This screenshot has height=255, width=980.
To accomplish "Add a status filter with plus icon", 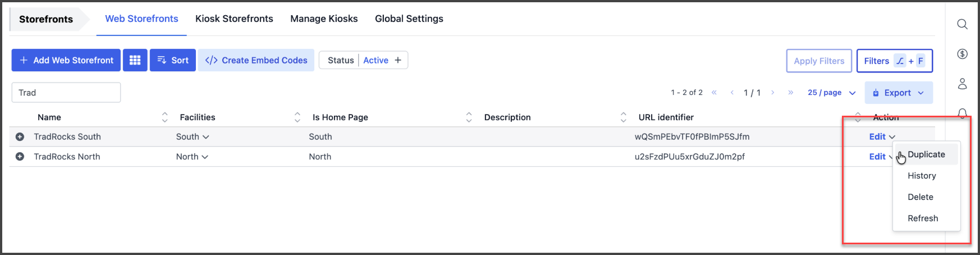I will coord(398,60).
